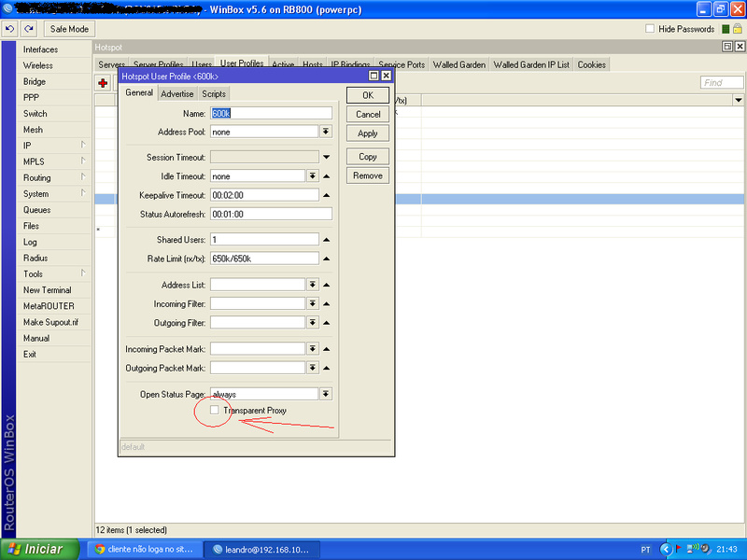Open the Walled Garden IP List tab
This screenshot has width=747, height=560.
pyautogui.click(x=531, y=64)
